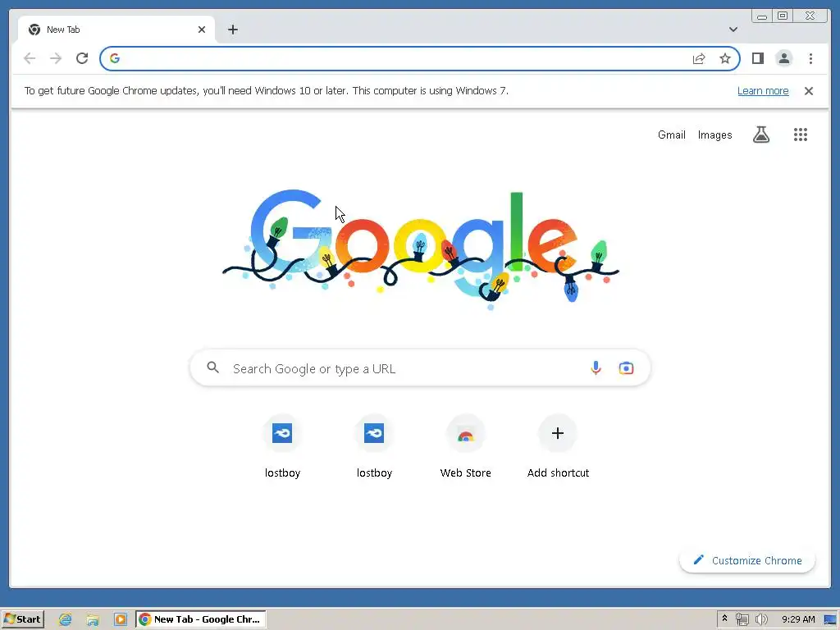840x630 pixels.
Task: Open the Web Store shortcut
Action: (466, 447)
